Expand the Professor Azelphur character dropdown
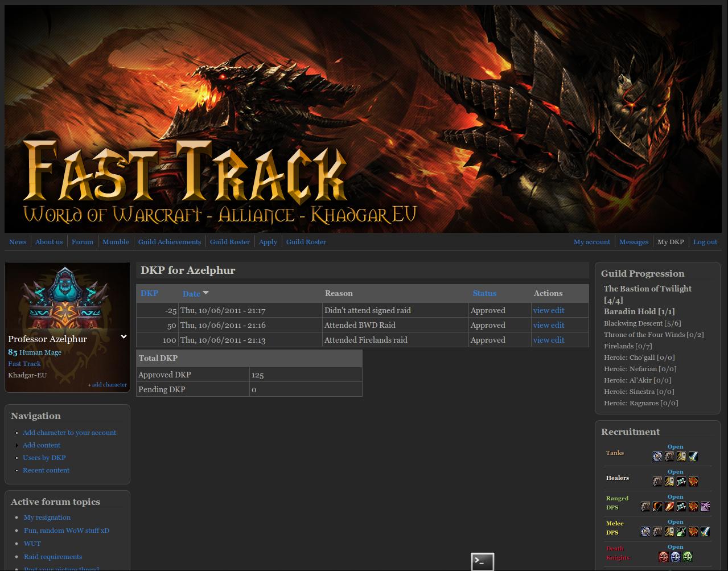728x571 pixels. [x=124, y=337]
